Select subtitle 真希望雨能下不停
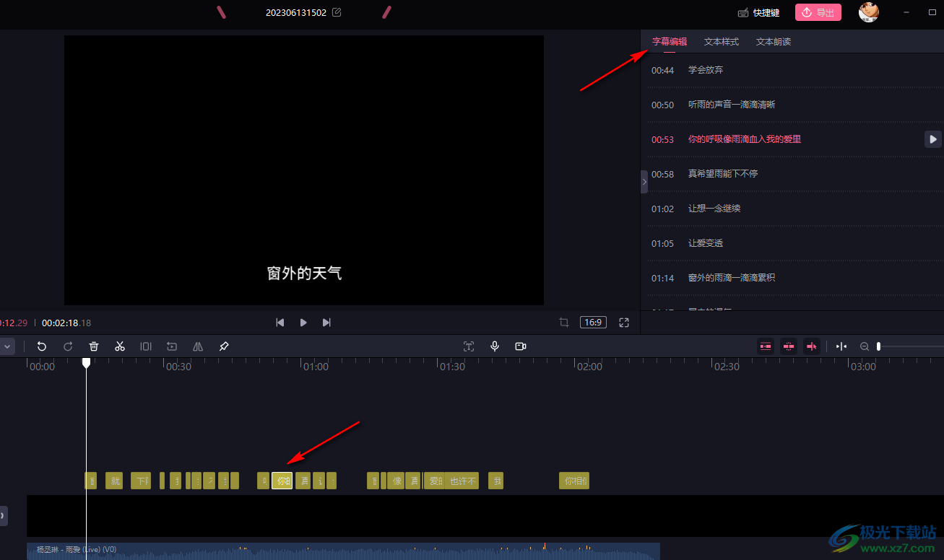Screen dimensions: 944x560 (x=723, y=174)
